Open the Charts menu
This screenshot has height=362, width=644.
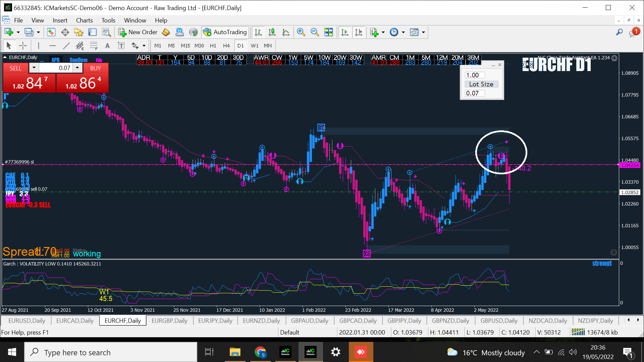pyautogui.click(x=84, y=20)
